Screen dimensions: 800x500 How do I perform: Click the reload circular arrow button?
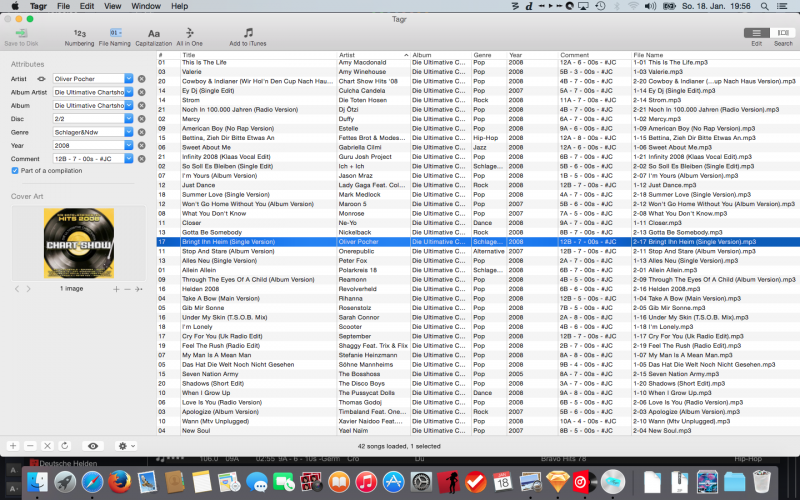[65, 446]
